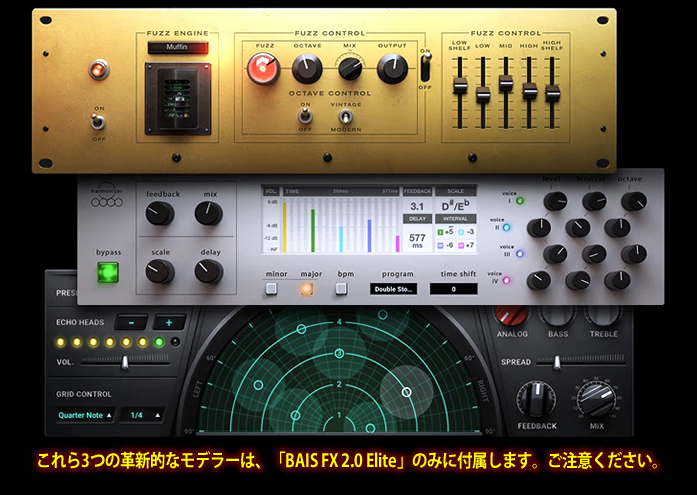Viewport: 697px width, 495px height.
Task: Click the D#/Eb scale readout
Action: [456, 206]
